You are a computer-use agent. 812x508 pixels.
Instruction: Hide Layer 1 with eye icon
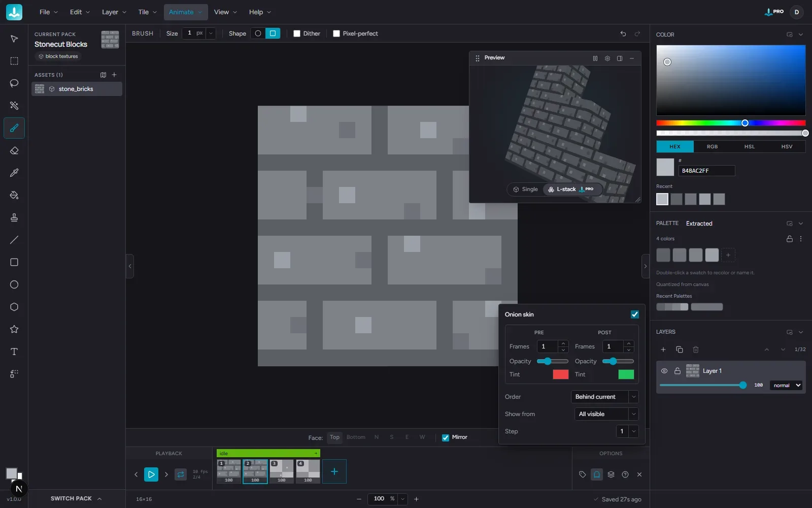pos(664,371)
